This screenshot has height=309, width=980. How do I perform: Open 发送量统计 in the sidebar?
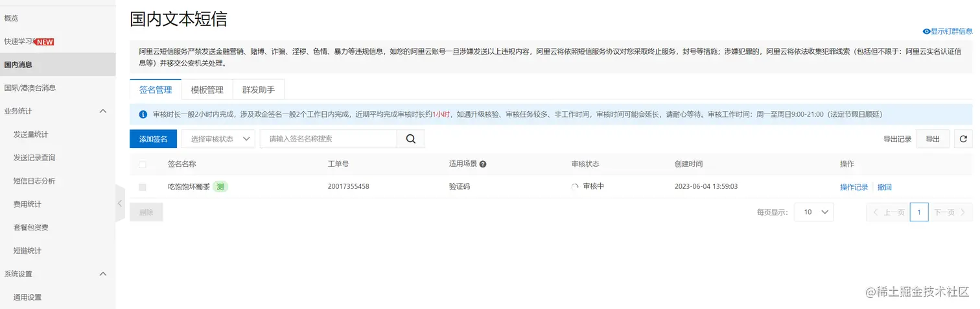coord(30,134)
